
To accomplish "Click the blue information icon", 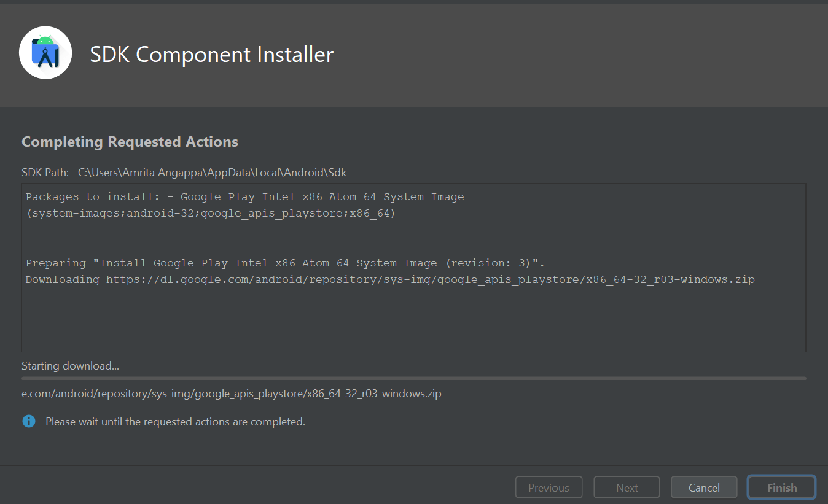I will (x=28, y=421).
